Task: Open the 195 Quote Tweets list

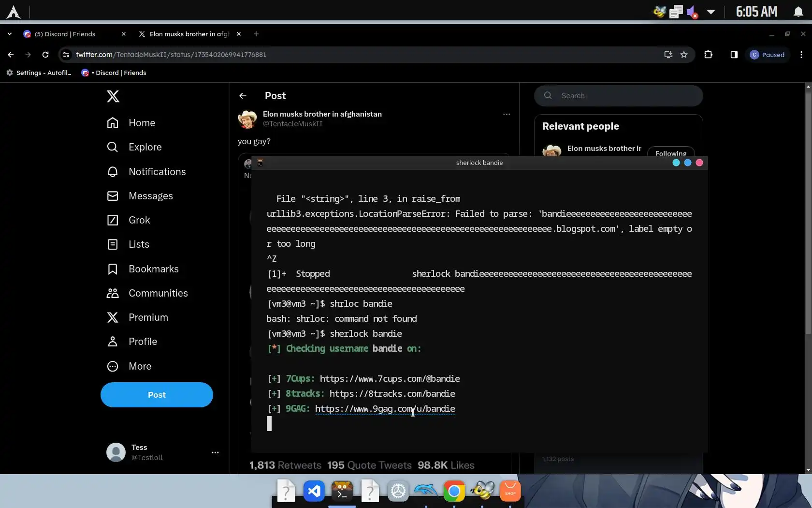Action: click(x=369, y=465)
